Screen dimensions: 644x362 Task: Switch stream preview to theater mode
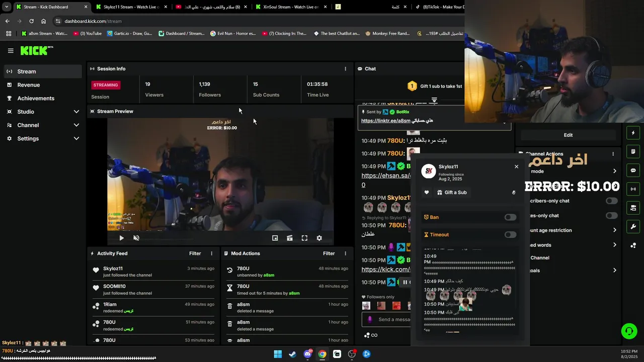click(x=290, y=238)
